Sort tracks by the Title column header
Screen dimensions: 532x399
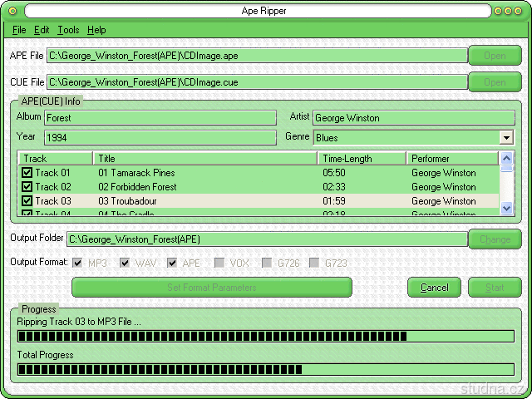point(204,158)
